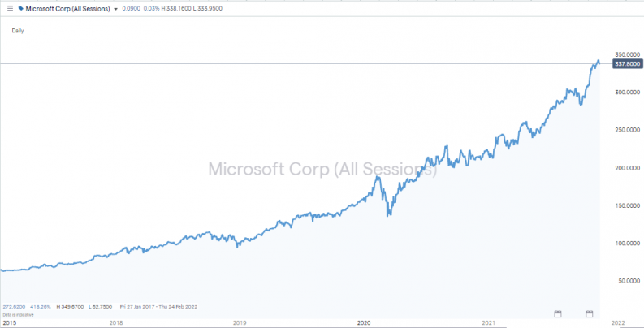The image size is (644, 328).
Task: Click the 2015 label on time axis
Action: point(9,323)
